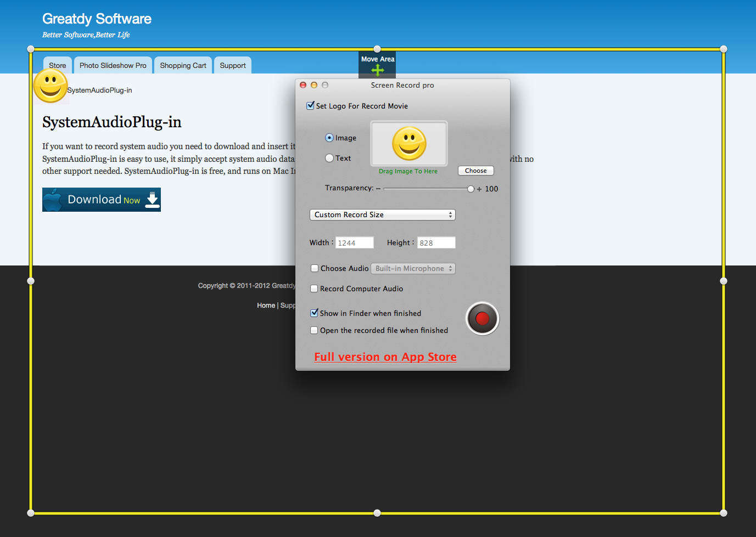Click the smiley logo preview in the dialog
Screen dimensions: 756x537
(x=409, y=143)
